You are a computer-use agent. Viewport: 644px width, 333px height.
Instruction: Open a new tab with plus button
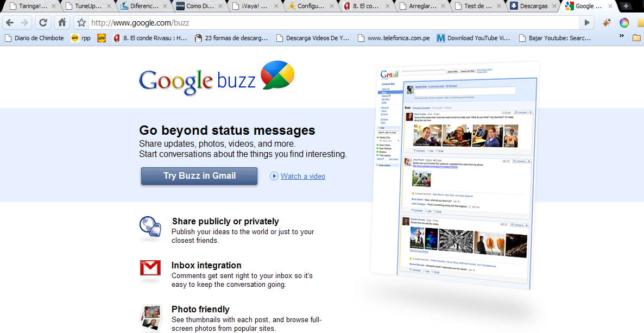[626, 6]
